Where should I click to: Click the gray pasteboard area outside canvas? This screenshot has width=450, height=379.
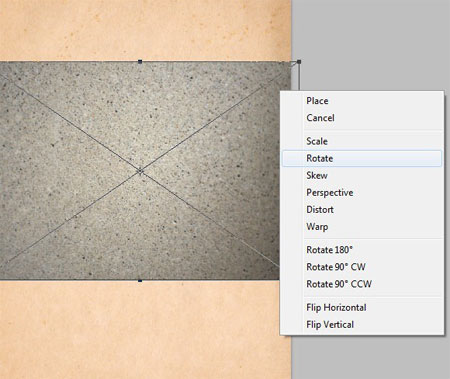pyautogui.click(x=370, y=43)
